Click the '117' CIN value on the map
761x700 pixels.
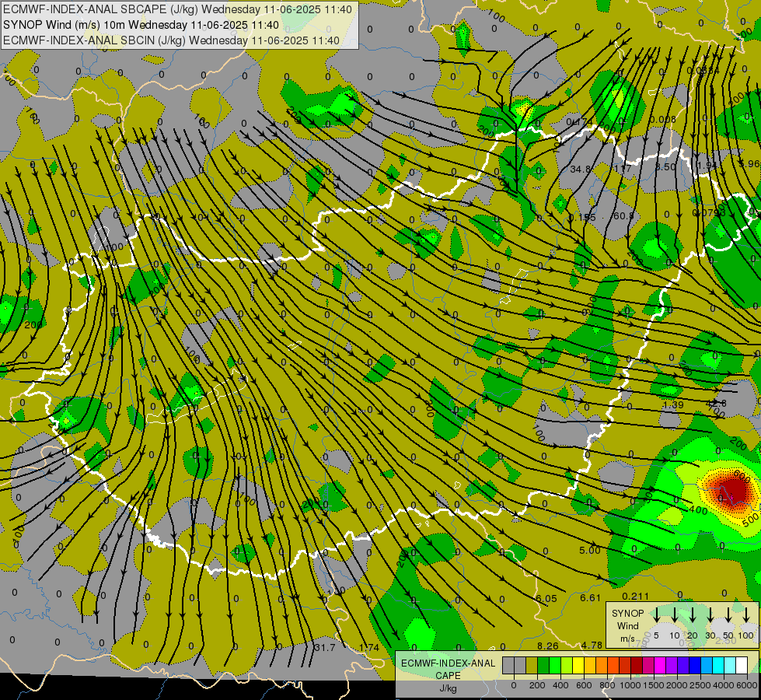coord(623,169)
